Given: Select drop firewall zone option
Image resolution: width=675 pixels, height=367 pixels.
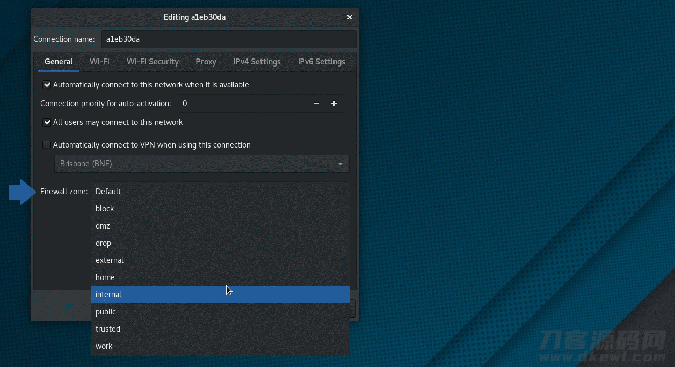Looking at the screenshot, I should pos(220,243).
